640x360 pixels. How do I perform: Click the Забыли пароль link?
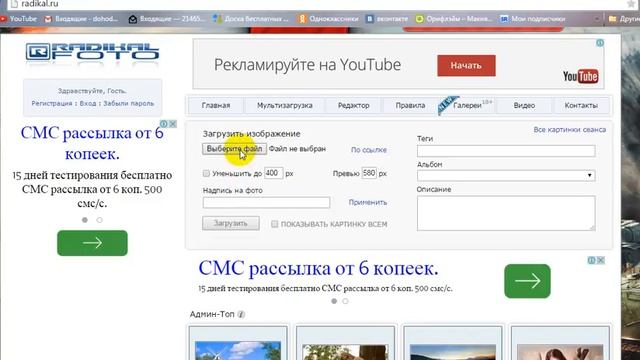coord(129,104)
